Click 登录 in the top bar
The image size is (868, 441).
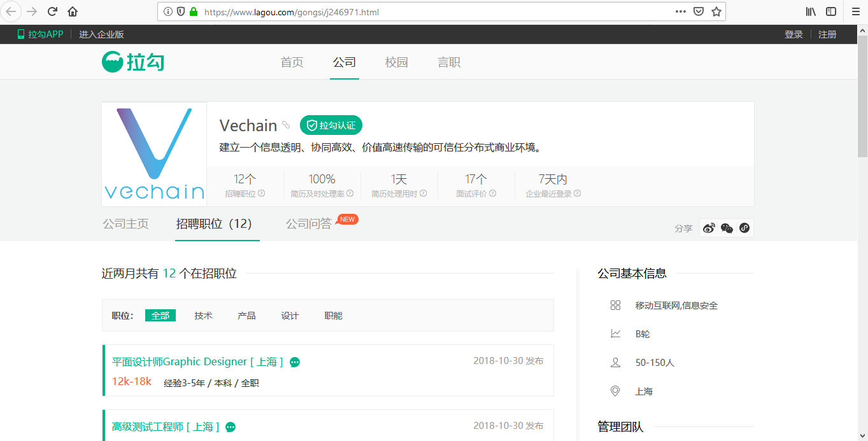pos(794,34)
